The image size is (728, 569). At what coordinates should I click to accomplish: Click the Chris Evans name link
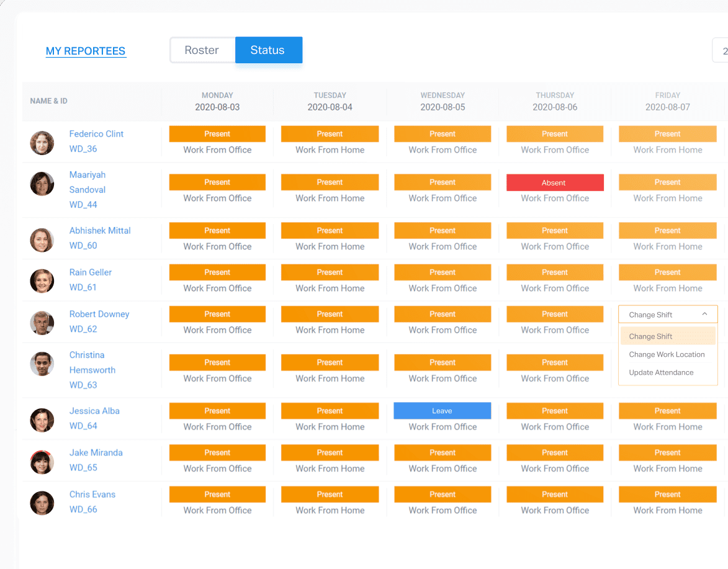click(x=92, y=495)
